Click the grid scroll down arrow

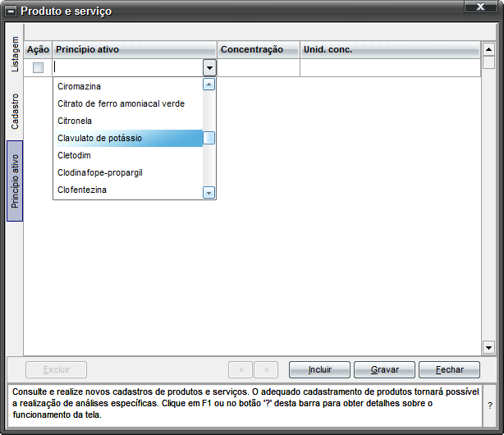(489, 347)
